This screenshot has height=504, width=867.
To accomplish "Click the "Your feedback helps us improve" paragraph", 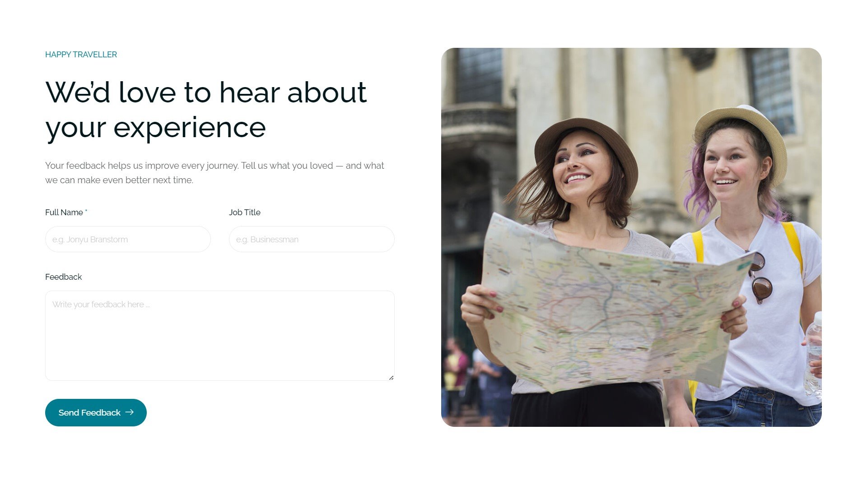I will 214,173.
